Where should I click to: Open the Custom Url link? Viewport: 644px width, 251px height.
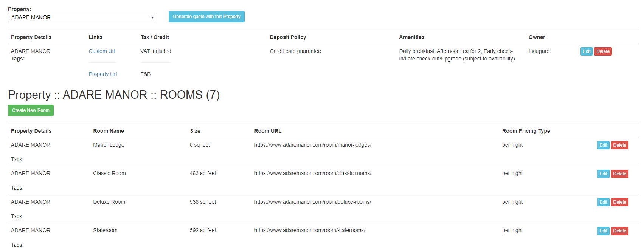102,51
